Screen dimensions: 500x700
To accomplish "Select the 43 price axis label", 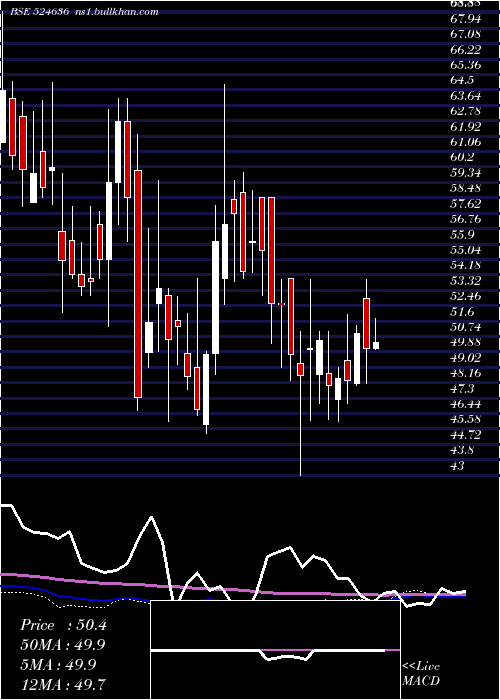I will [458, 466].
